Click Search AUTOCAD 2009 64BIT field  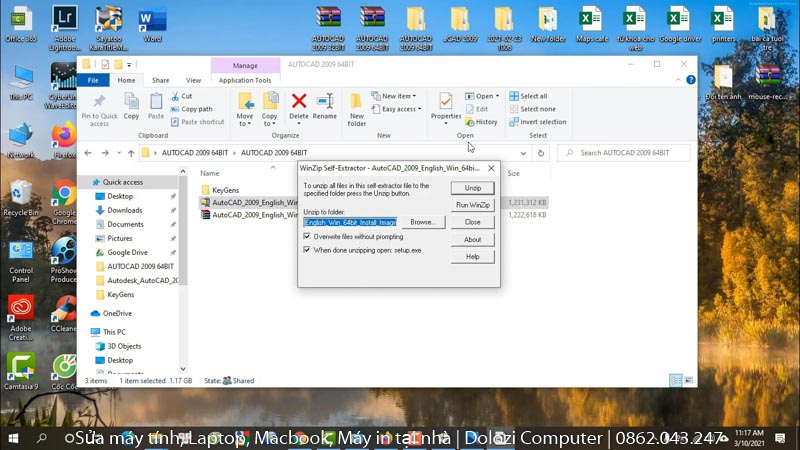tap(624, 153)
